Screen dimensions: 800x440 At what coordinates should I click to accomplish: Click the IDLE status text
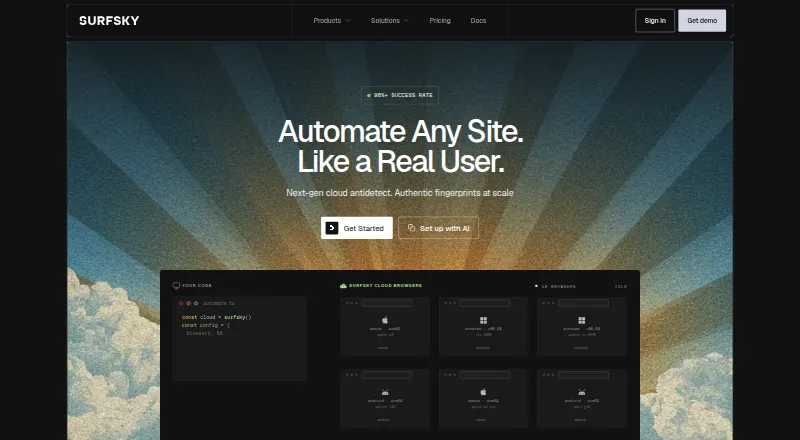(620, 286)
